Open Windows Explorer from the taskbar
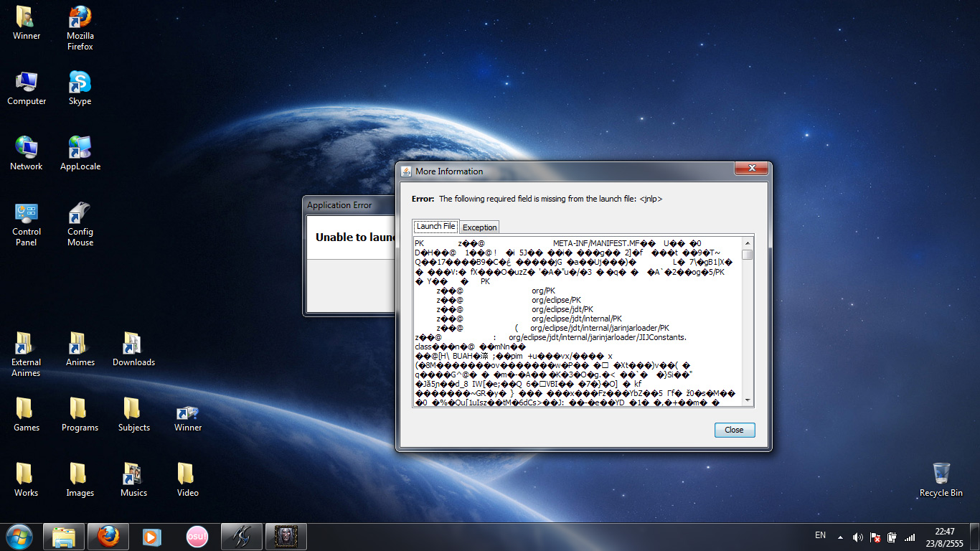The height and width of the screenshot is (551, 980). point(64,537)
